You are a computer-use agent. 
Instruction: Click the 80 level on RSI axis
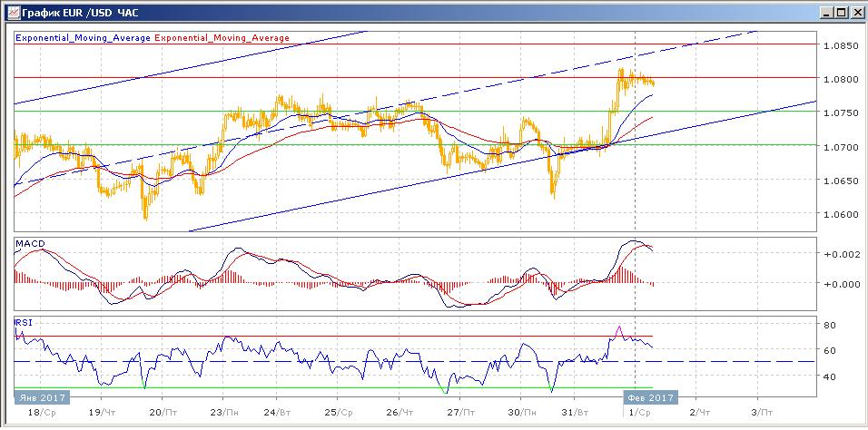tap(828, 324)
